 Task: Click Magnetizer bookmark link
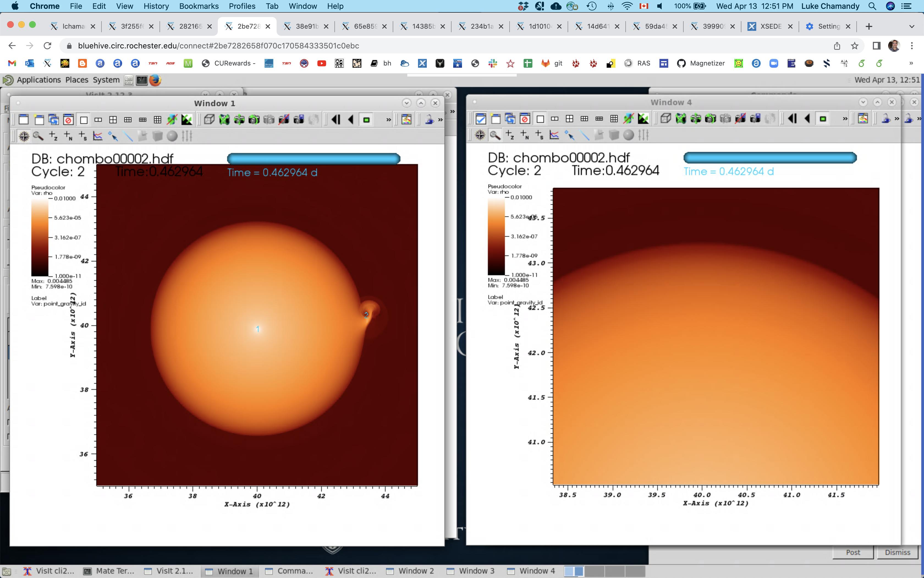[x=701, y=63]
